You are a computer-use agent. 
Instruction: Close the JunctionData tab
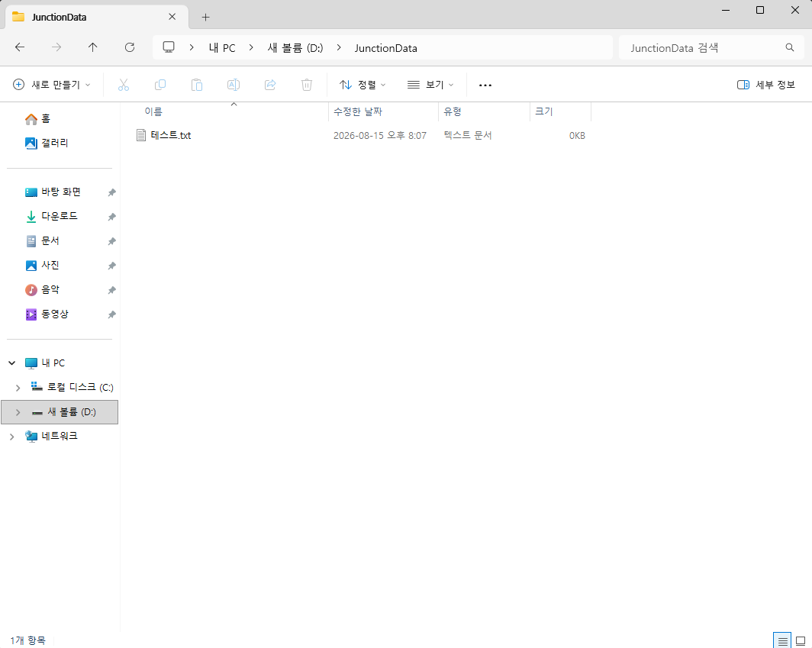tap(172, 17)
